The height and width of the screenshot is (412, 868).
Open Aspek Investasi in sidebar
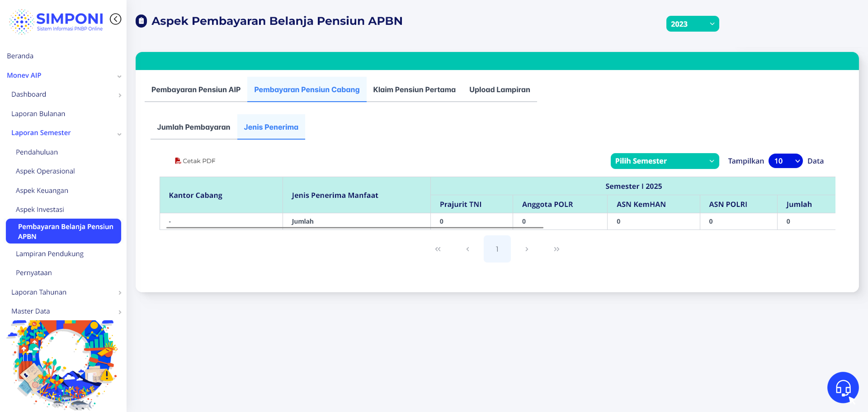click(x=40, y=210)
